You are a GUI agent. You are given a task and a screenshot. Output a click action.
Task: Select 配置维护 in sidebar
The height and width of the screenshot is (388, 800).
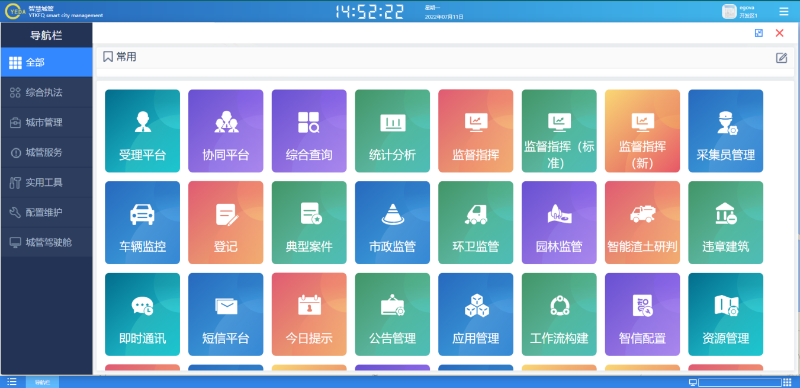point(46,212)
